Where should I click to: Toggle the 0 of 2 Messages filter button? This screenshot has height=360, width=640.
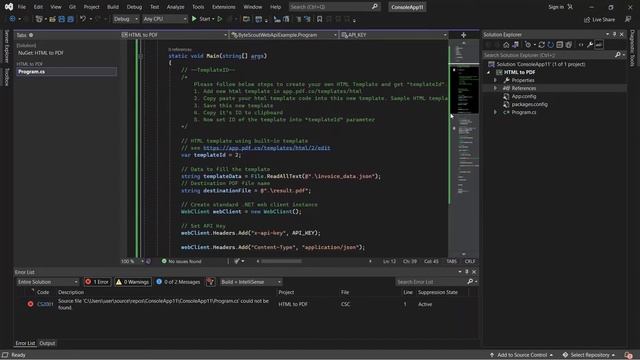tap(178, 282)
